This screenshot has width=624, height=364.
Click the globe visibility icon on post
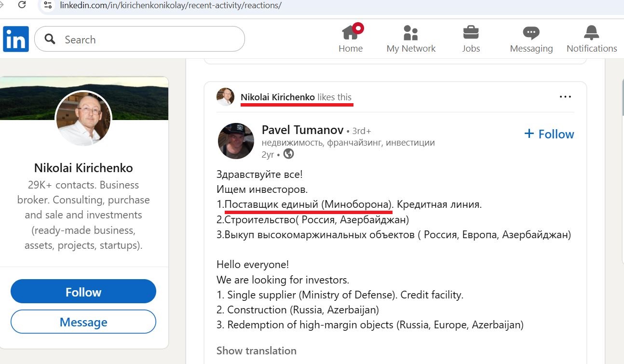point(288,154)
